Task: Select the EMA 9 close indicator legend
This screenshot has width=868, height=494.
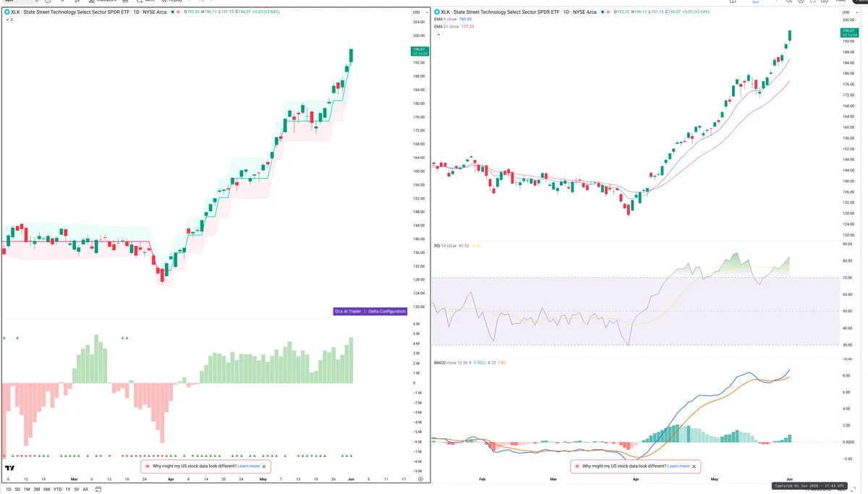Action: (446, 20)
